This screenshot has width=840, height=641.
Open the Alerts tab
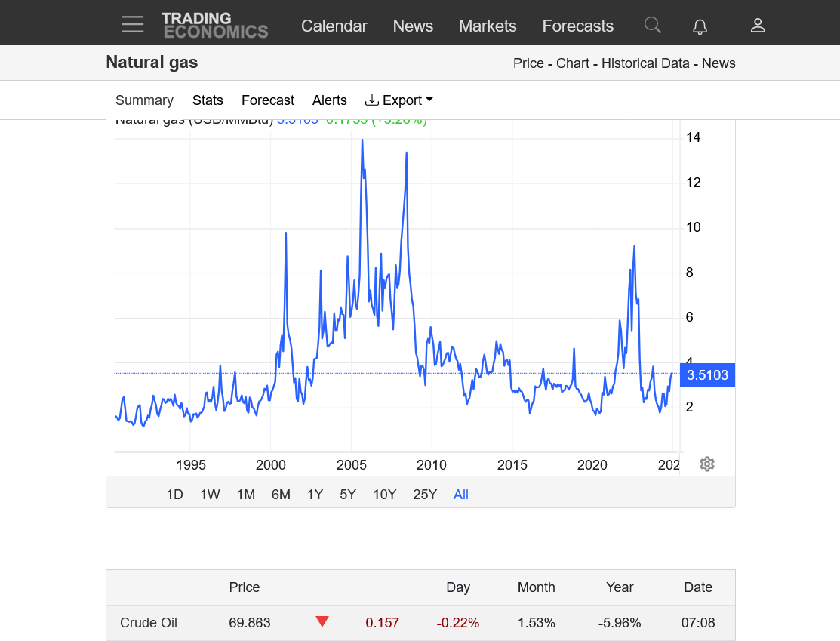pos(330,100)
